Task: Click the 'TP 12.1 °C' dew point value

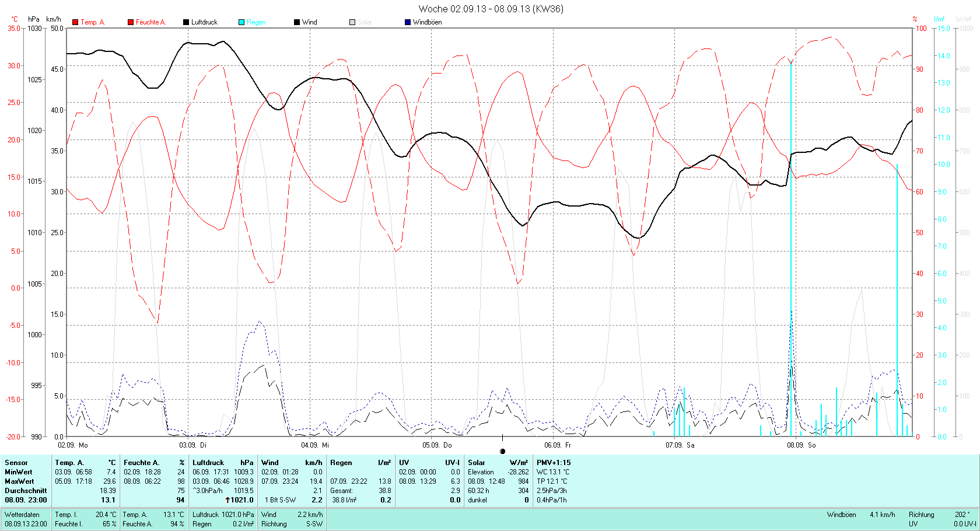Action: tap(552, 481)
